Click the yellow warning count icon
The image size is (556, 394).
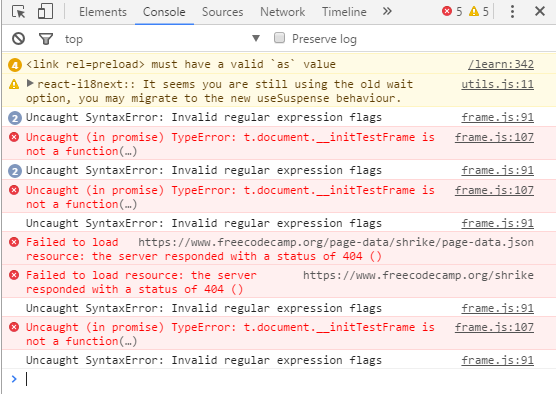point(474,11)
